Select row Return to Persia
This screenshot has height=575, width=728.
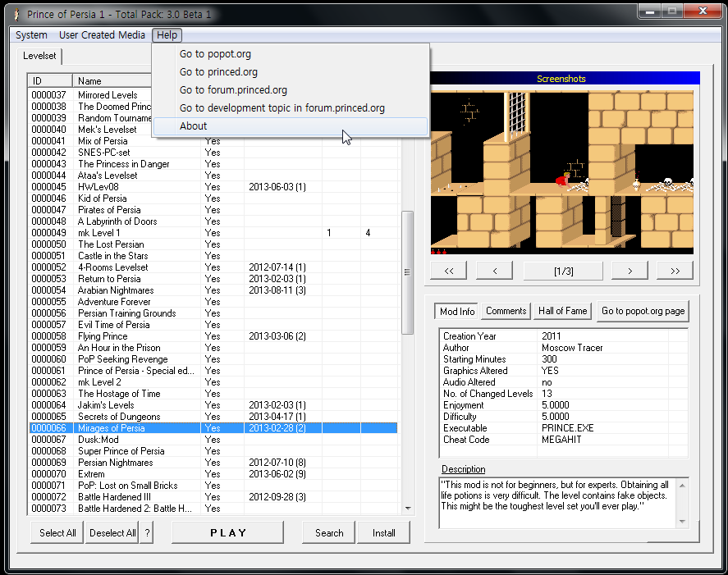pyautogui.click(x=213, y=278)
